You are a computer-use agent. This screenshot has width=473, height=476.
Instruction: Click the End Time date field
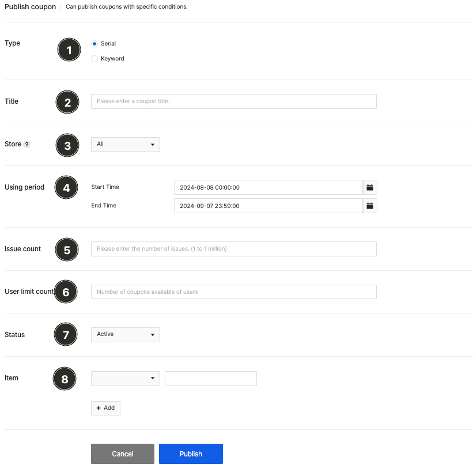coord(268,206)
